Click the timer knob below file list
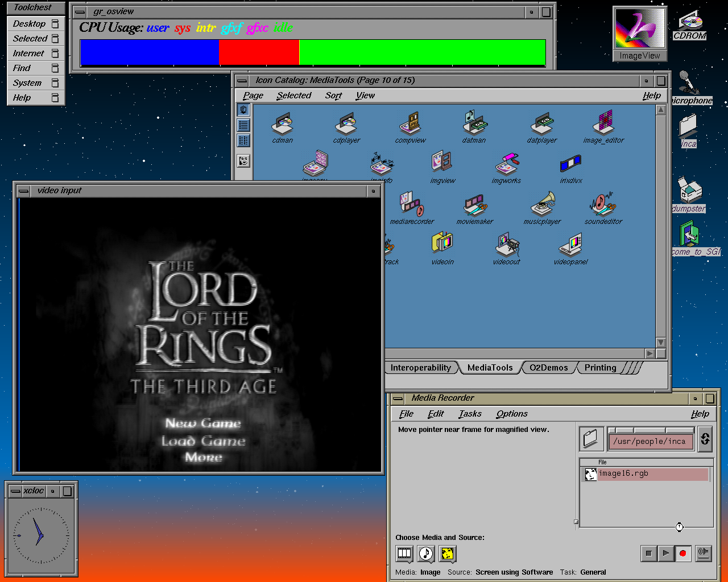 [679, 527]
